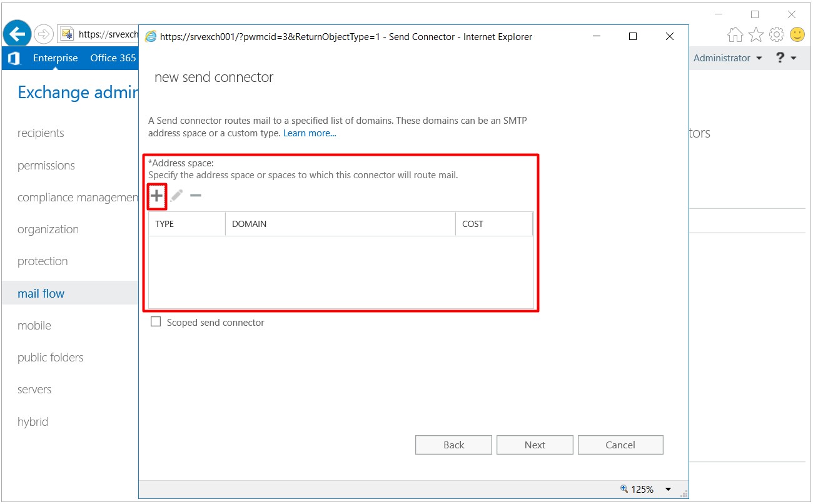This screenshot has height=504, width=813.
Task: Remove address space with the minus icon
Action: [x=196, y=196]
